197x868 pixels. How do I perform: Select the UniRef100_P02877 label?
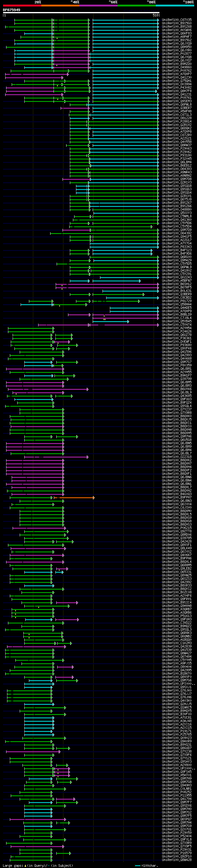pyautogui.click(x=177, y=54)
